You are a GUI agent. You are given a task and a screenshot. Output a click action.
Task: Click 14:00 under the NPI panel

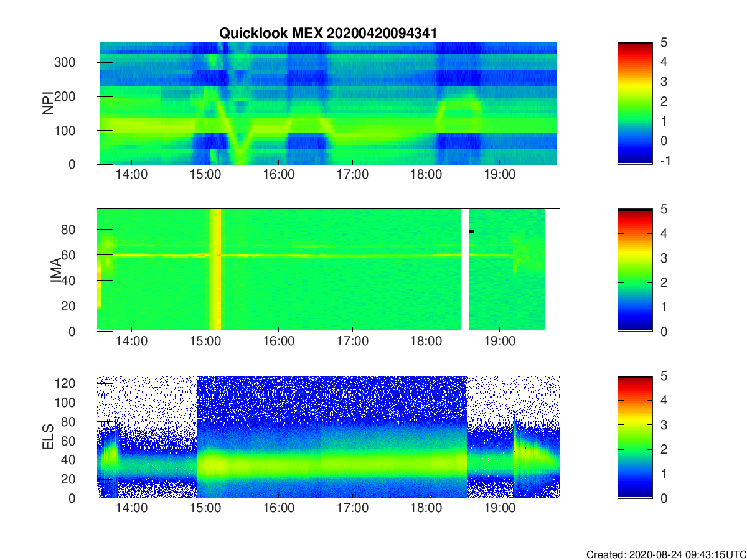click(131, 175)
